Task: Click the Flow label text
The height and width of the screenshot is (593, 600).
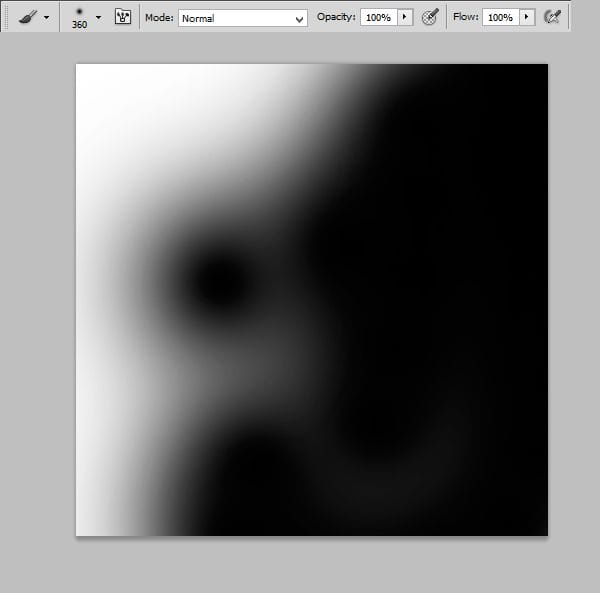Action: point(465,18)
